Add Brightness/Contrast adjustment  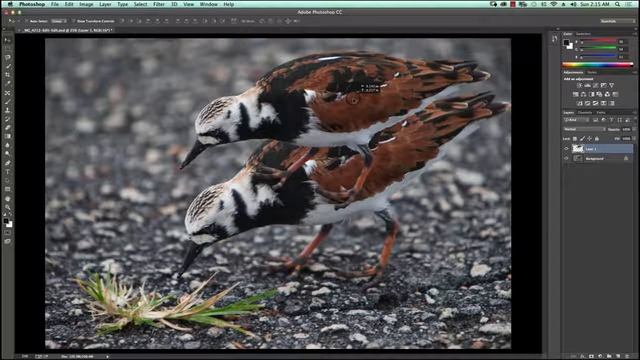[x=579, y=85]
